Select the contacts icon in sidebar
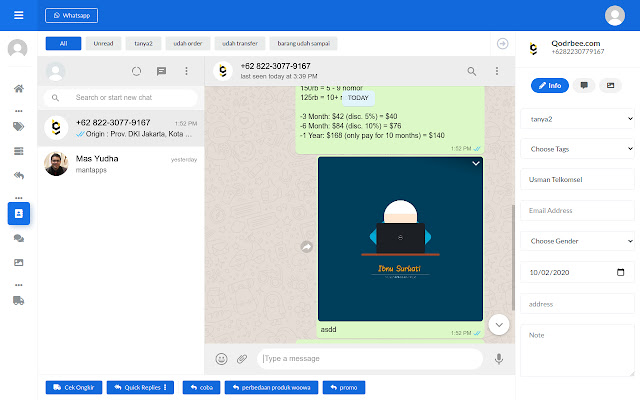 click(19, 213)
